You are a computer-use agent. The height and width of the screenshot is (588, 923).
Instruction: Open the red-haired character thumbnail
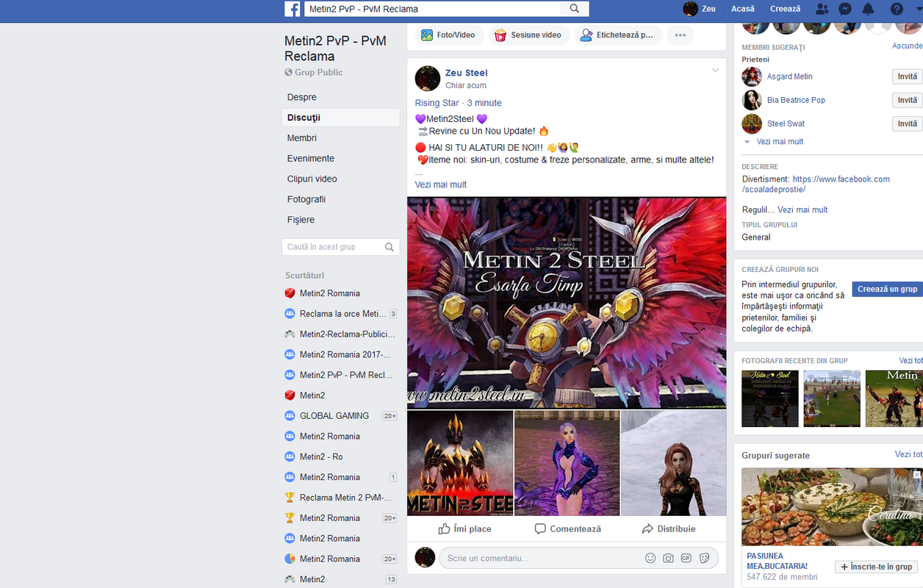[673, 463]
